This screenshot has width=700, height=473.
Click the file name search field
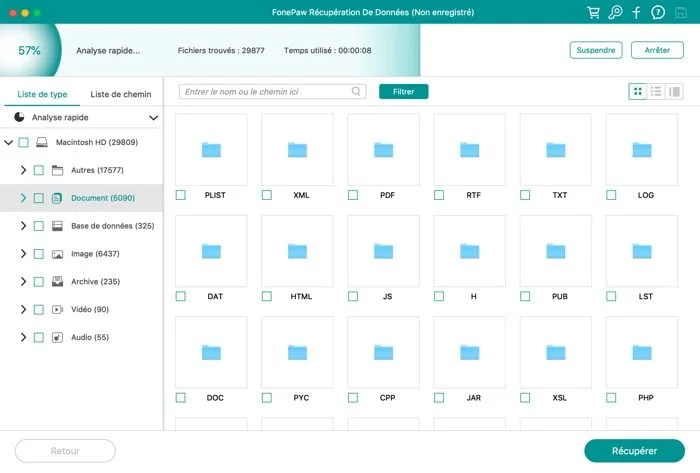(272, 91)
